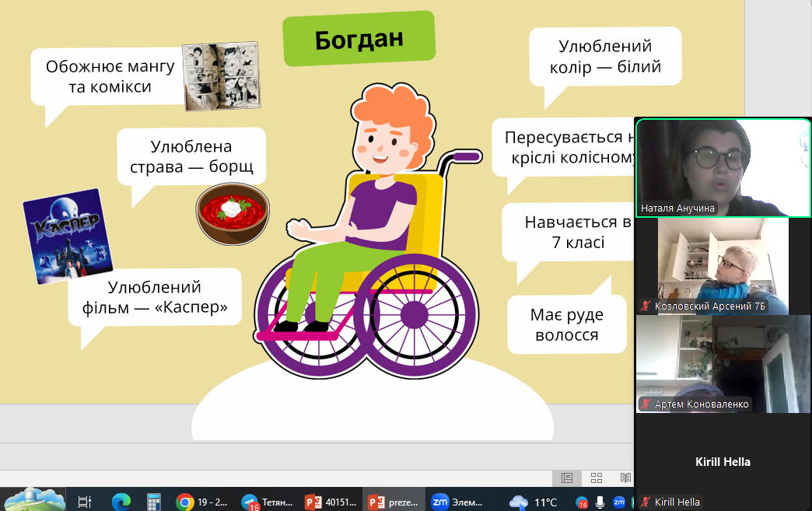The image size is (812, 511).
Task: Click the Telegram tray icon with badge 16
Action: click(x=582, y=502)
